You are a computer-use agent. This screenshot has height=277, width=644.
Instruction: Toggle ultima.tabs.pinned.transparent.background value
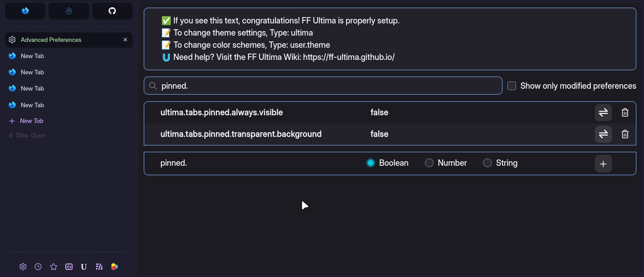pyautogui.click(x=603, y=134)
